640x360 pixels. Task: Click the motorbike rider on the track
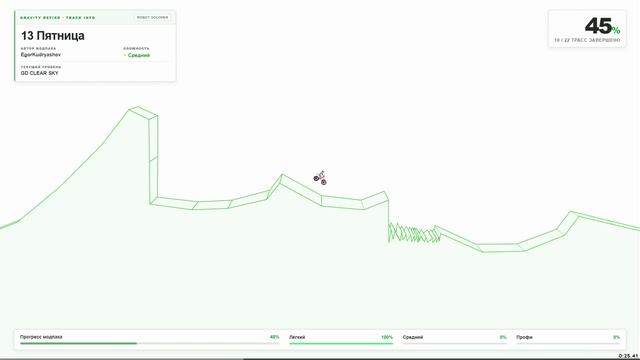320,178
